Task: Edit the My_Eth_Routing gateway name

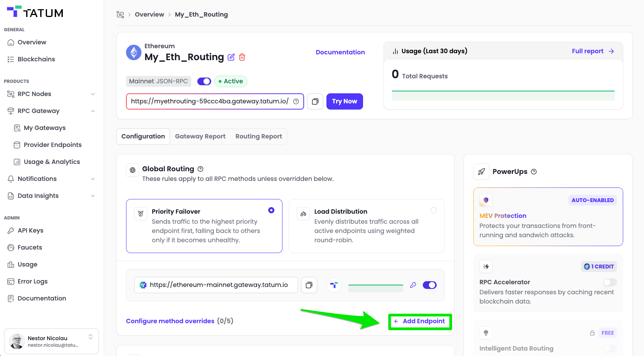Action: click(x=231, y=57)
